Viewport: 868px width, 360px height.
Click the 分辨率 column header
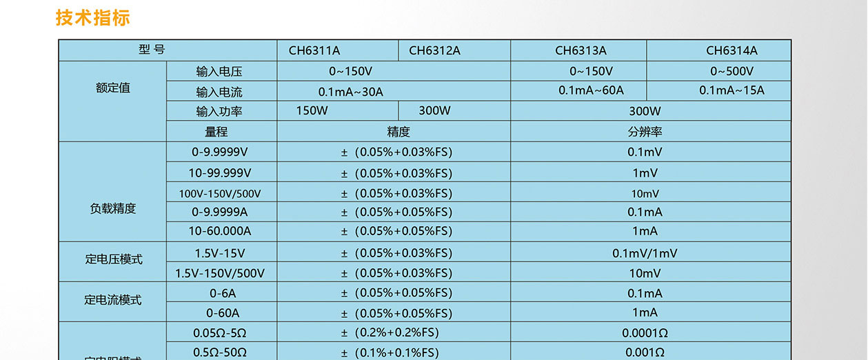(x=645, y=132)
